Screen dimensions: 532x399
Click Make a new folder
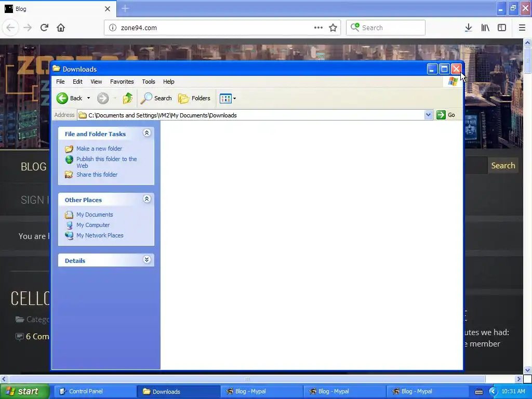(x=99, y=149)
